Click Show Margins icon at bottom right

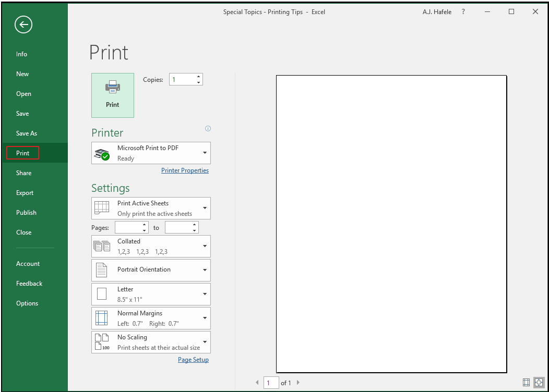pyautogui.click(x=526, y=383)
